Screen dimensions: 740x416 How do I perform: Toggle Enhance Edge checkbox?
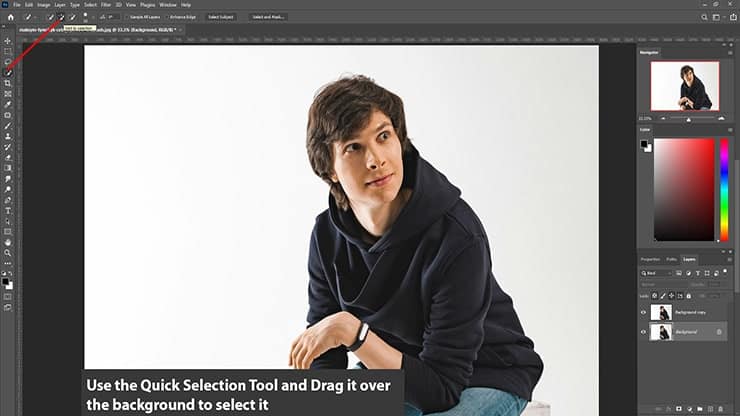click(167, 17)
